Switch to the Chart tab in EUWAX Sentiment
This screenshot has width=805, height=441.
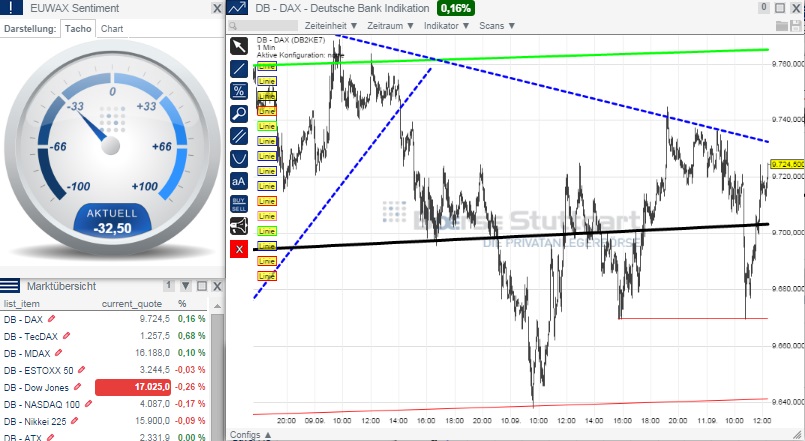click(112, 29)
